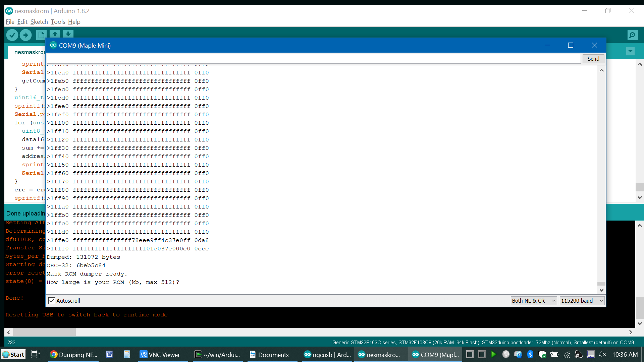The width and height of the screenshot is (644, 362).
Task: Open the Serial Monitor magnifier icon
Action: [632, 35]
